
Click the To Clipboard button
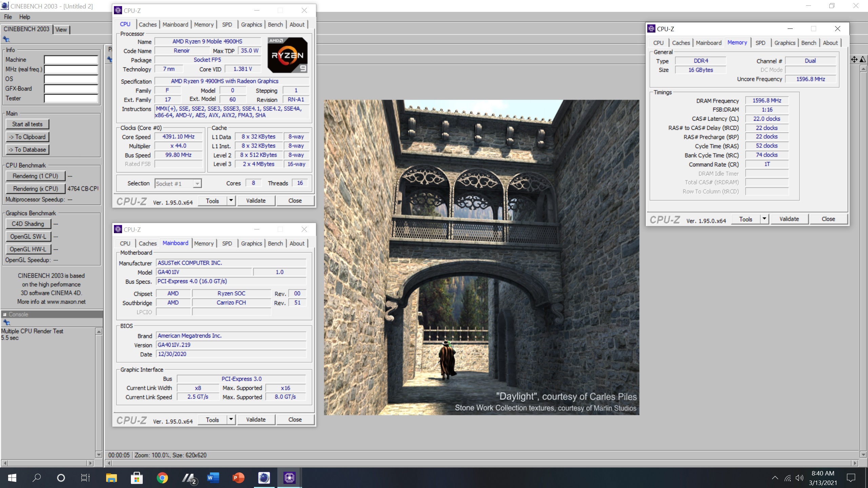27,137
